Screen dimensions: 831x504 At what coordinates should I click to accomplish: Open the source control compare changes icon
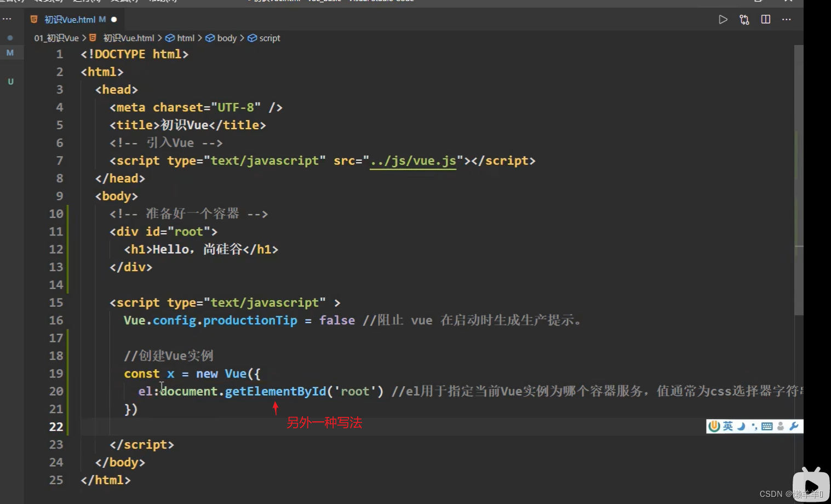pos(744,20)
